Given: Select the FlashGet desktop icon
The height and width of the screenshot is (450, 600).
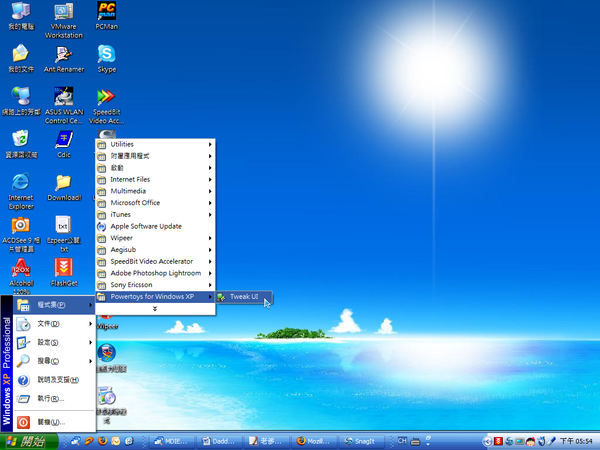Looking at the screenshot, I should point(64,272).
